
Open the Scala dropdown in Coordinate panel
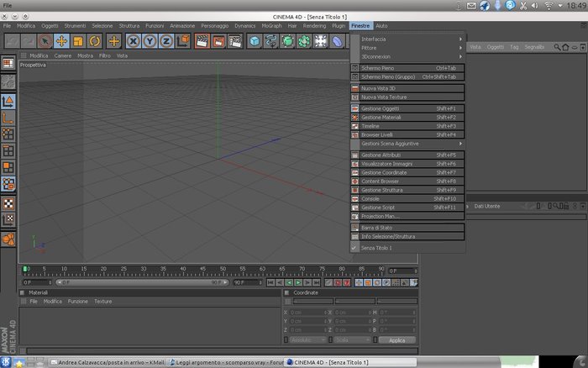[x=352, y=340]
